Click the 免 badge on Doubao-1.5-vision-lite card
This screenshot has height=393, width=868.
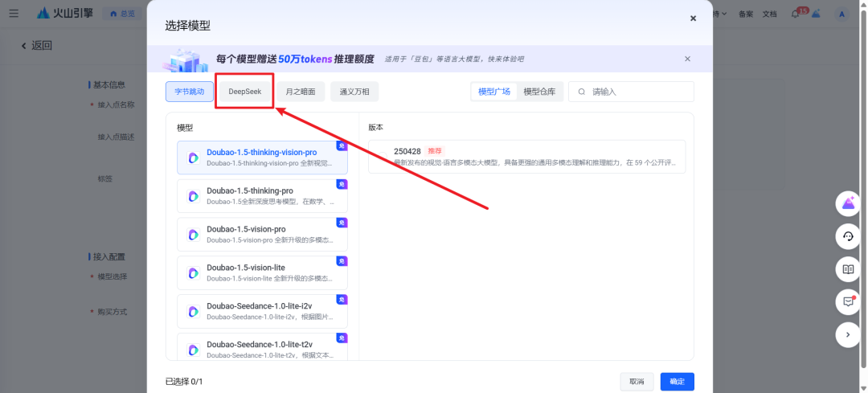click(342, 261)
